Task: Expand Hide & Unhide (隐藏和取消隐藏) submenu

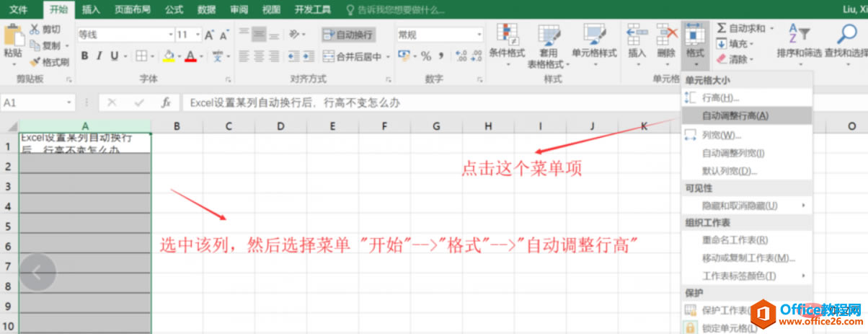Action: [x=802, y=206]
